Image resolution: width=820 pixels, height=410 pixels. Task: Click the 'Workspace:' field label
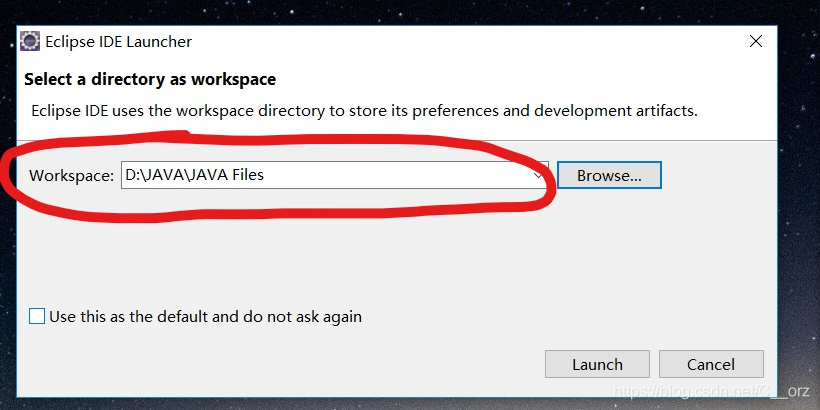[x=72, y=176]
